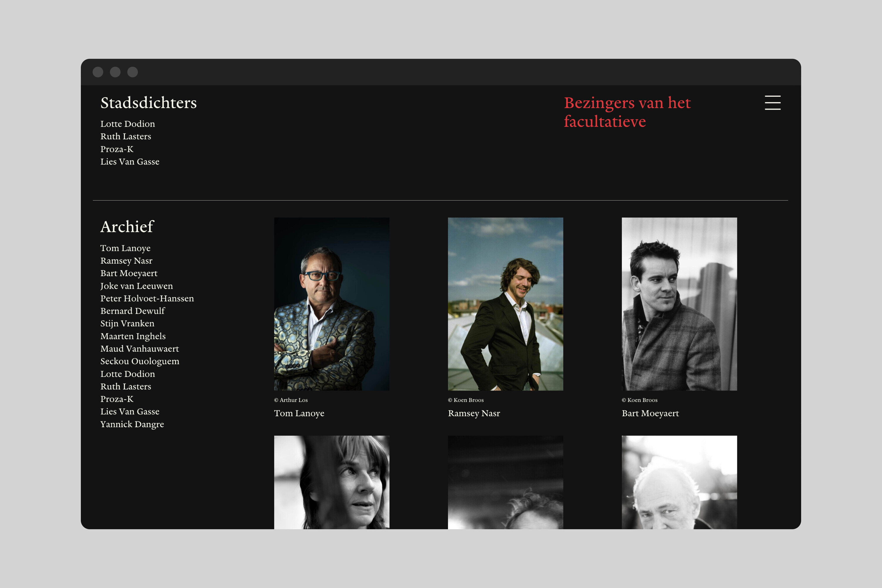Click the second window control dot
Image resolution: width=882 pixels, height=588 pixels.
pos(115,72)
